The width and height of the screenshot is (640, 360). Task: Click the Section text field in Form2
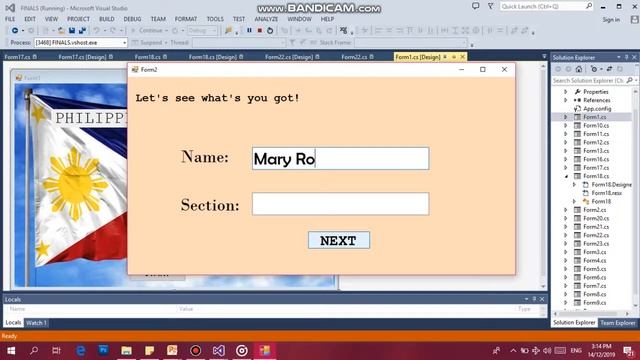tap(340, 204)
